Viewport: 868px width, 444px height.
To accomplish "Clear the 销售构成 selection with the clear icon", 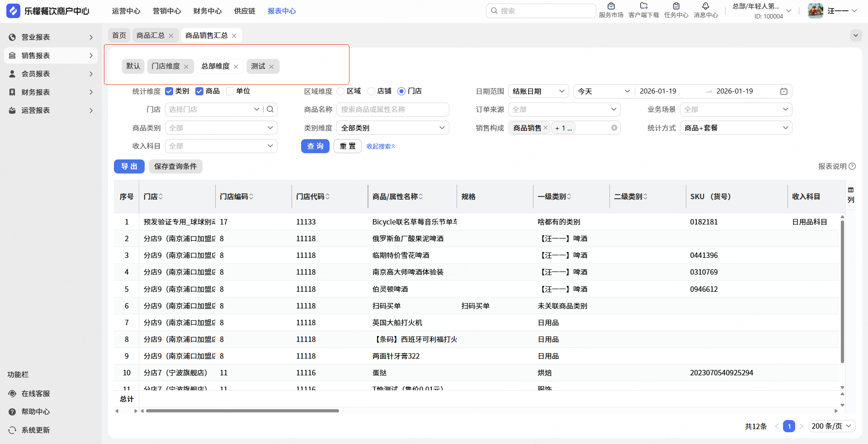I will pos(614,128).
